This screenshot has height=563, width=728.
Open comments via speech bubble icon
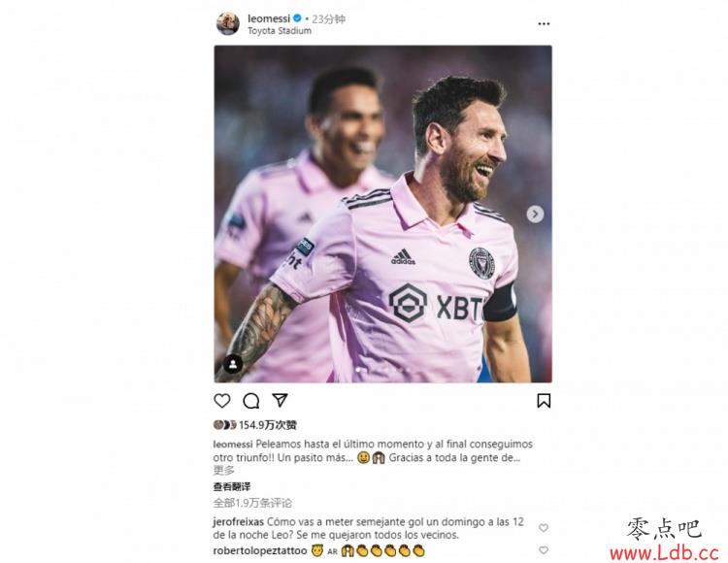251,401
